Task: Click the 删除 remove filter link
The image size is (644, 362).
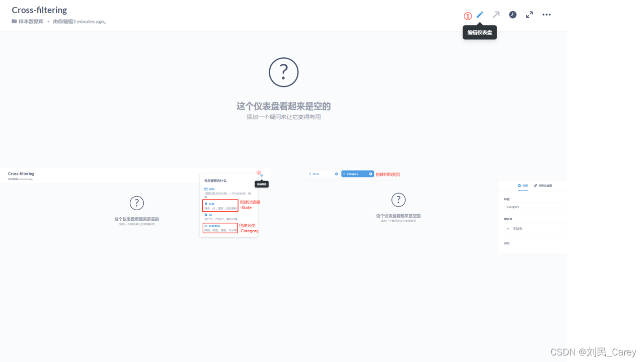Action: pos(507,243)
